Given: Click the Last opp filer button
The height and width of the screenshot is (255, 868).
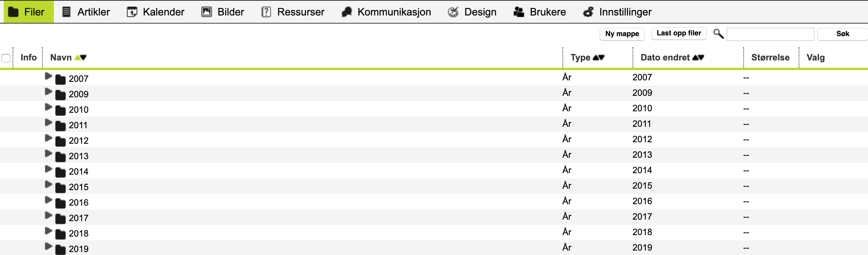Looking at the screenshot, I should pos(679,33).
